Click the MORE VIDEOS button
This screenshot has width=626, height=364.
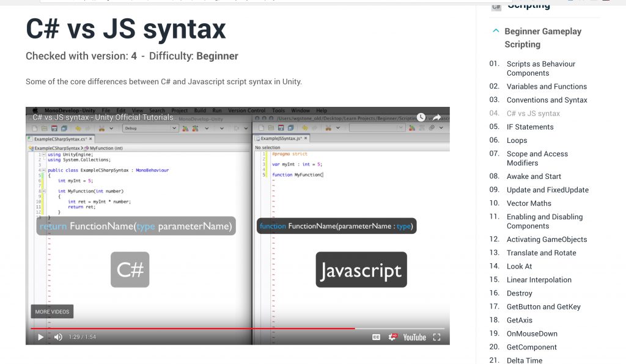pos(53,311)
